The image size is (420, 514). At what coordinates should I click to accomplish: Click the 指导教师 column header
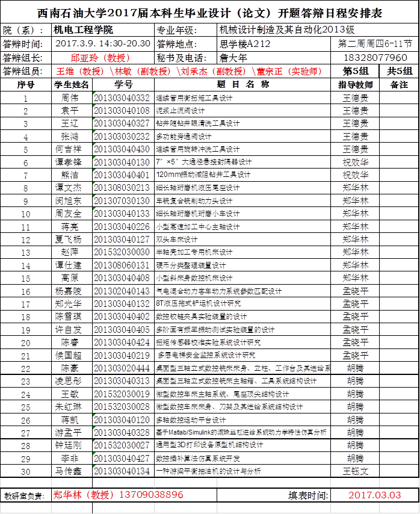point(356,85)
